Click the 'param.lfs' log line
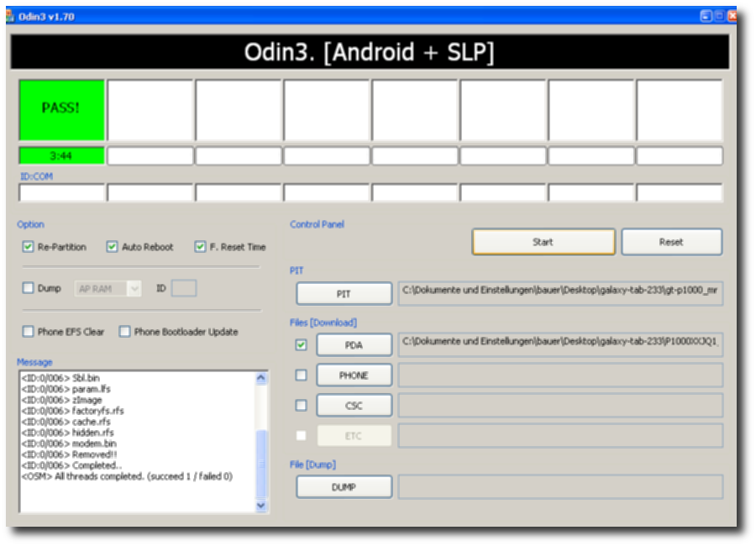Image resolution: width=756 pixels, height=546 pixels. [66, 389]
